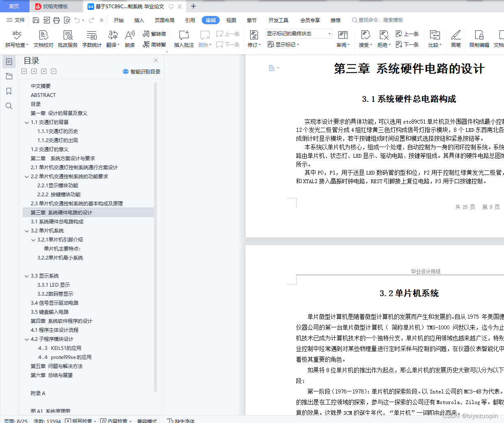The height and width of the screenshot is (423, 504).
Task: Switch to the 找稻壳模板 tab
Action: pyautogui.click(x=55, y=6)
